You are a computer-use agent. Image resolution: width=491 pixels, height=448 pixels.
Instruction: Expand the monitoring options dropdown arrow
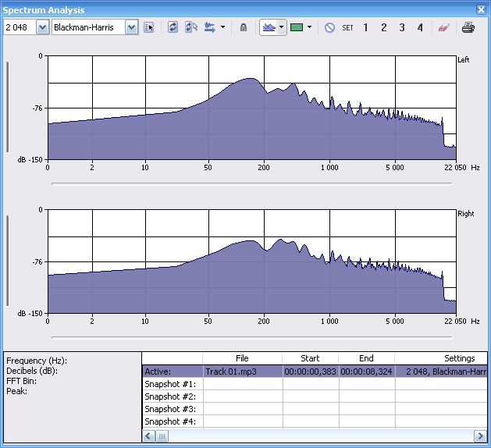click(222, 27)
